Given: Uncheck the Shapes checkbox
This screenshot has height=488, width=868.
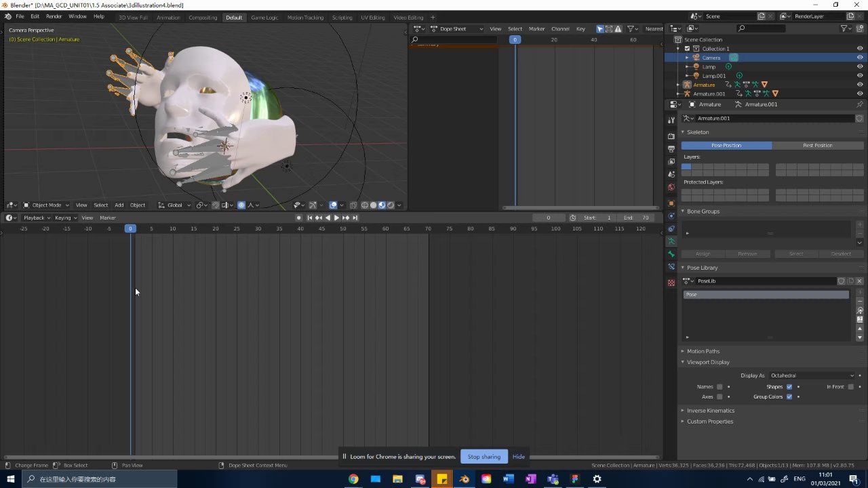Looking at the screenshot, I should click(x=789, y=387).
